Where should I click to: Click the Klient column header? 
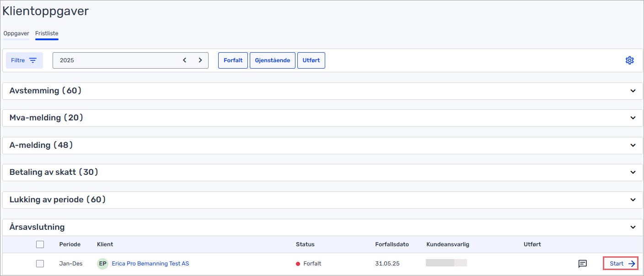[105, 244]
